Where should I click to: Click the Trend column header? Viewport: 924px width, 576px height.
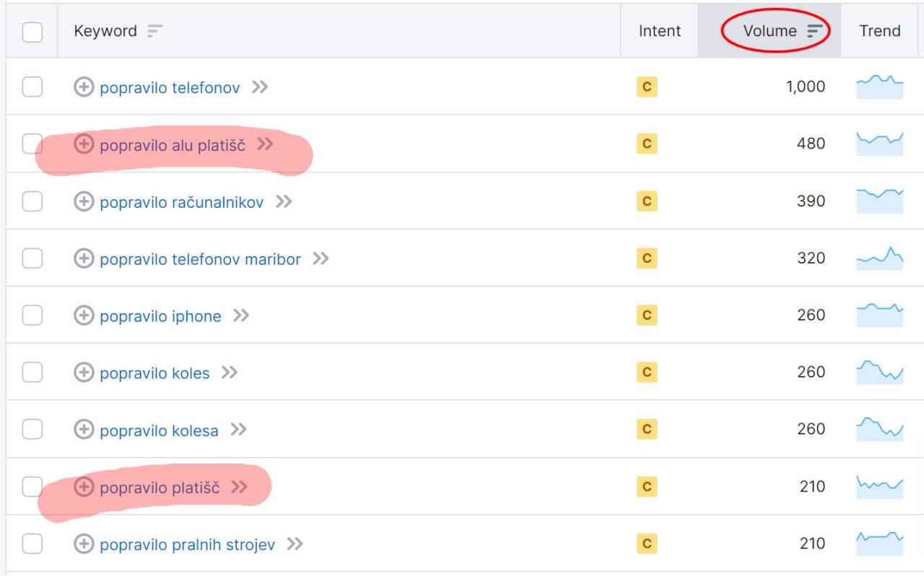(x=879, y=31)
